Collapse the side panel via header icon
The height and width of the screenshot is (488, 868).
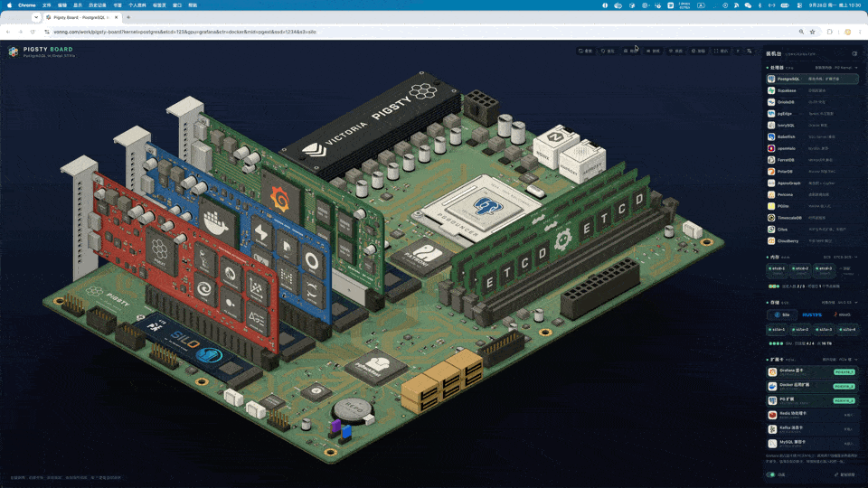[x=854, y=53]
